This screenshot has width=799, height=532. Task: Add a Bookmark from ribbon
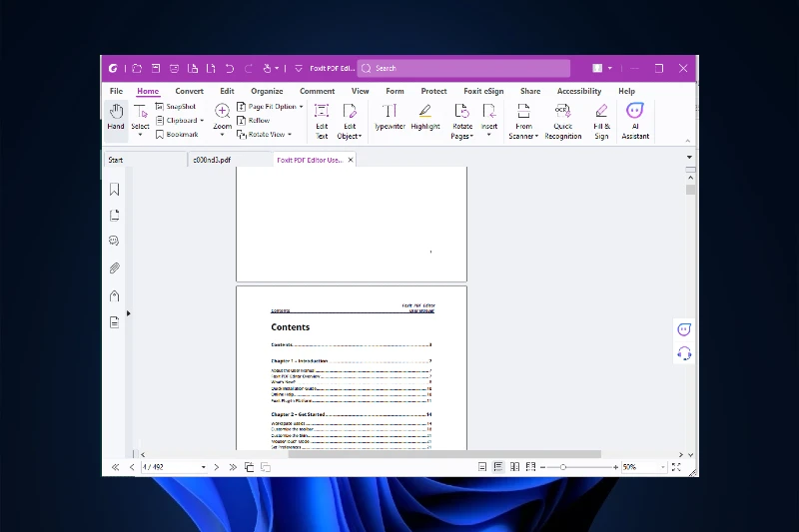(177, 135)
